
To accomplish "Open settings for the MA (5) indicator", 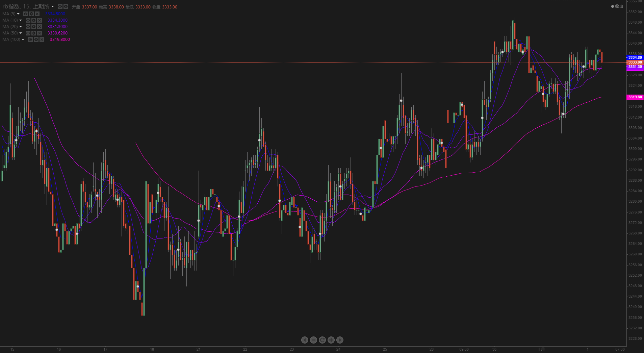I will click(31, 14).
